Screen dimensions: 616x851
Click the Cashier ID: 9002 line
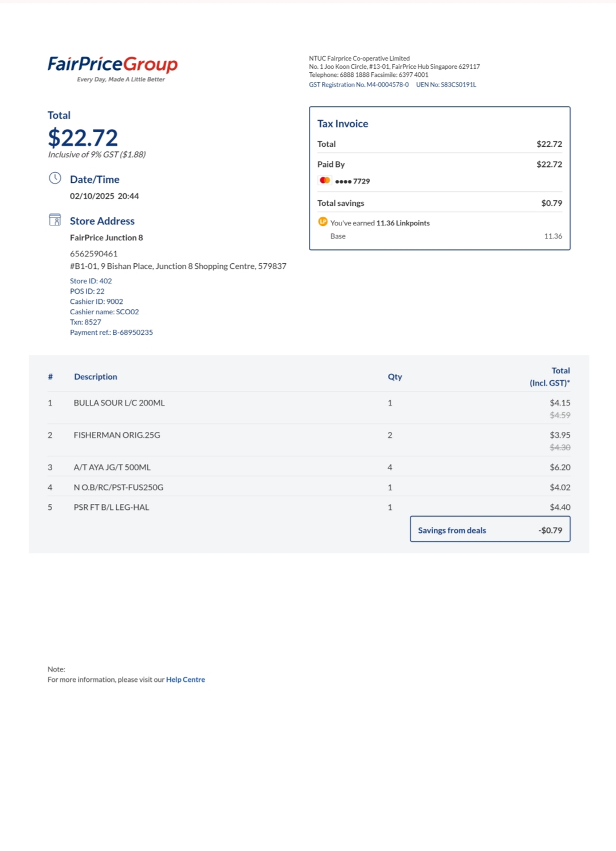pyautogui.click(x=96, y=302)
